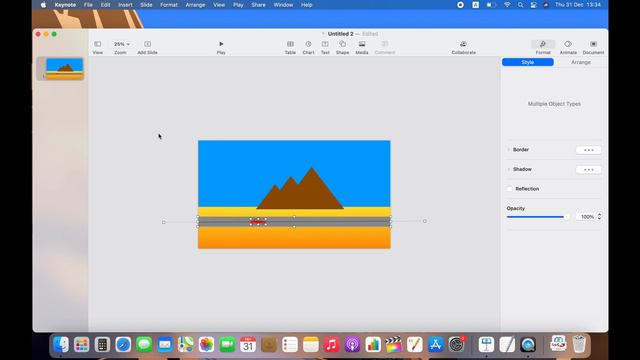Open the Apple menu
The height and width of the screenshot is (360, 640).
click(43, 5)
